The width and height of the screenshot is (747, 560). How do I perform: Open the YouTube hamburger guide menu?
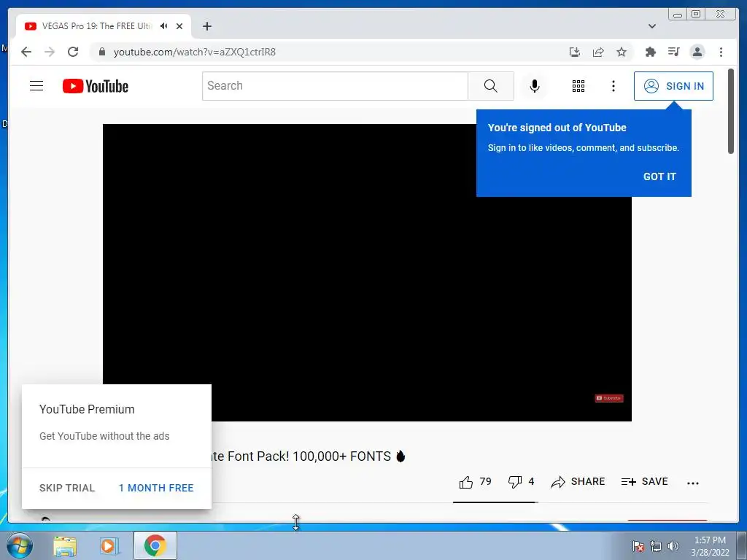[x=36, y=86]
